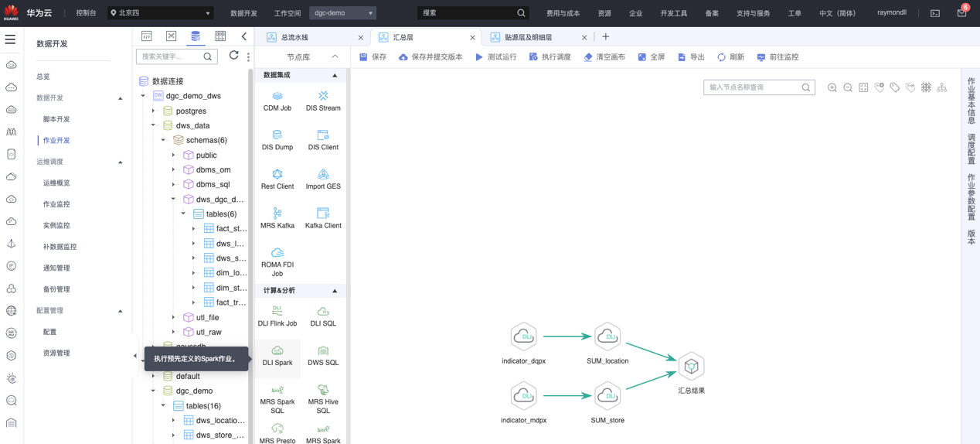The image size is (980, 444).
Task: Open the cloud shell terminal icon
Action: 935,13
